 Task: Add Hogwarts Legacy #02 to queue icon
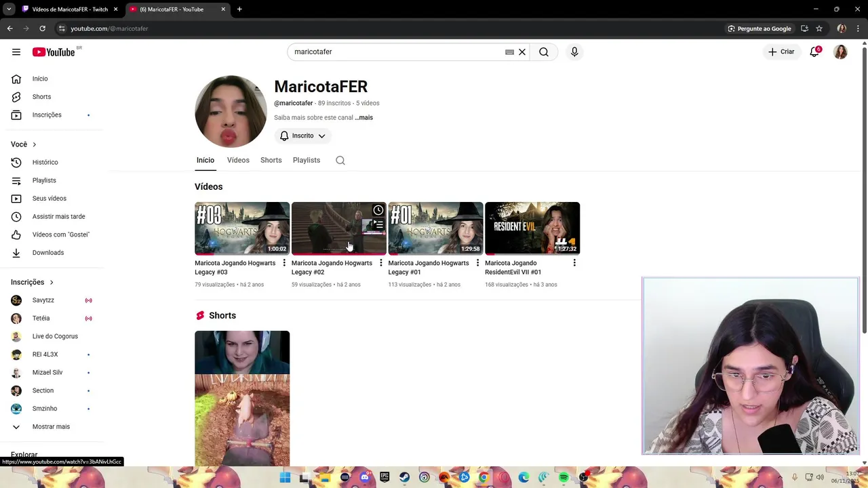[378, 225]
